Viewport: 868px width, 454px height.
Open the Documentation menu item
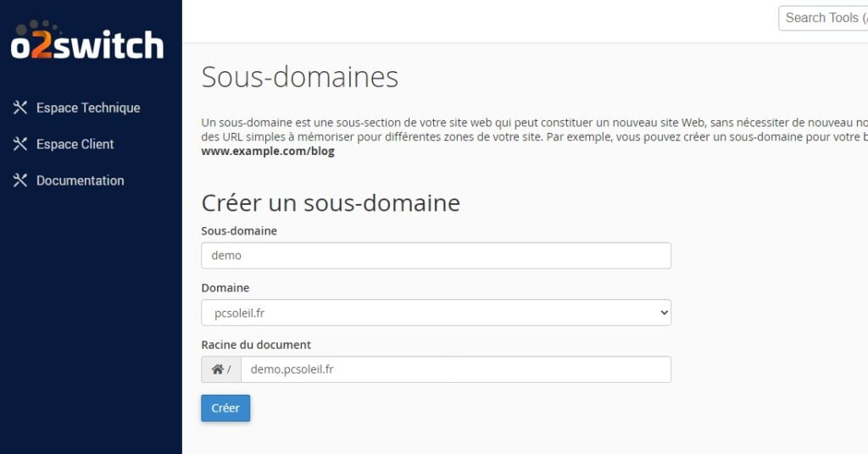click(x=81, y=180)
